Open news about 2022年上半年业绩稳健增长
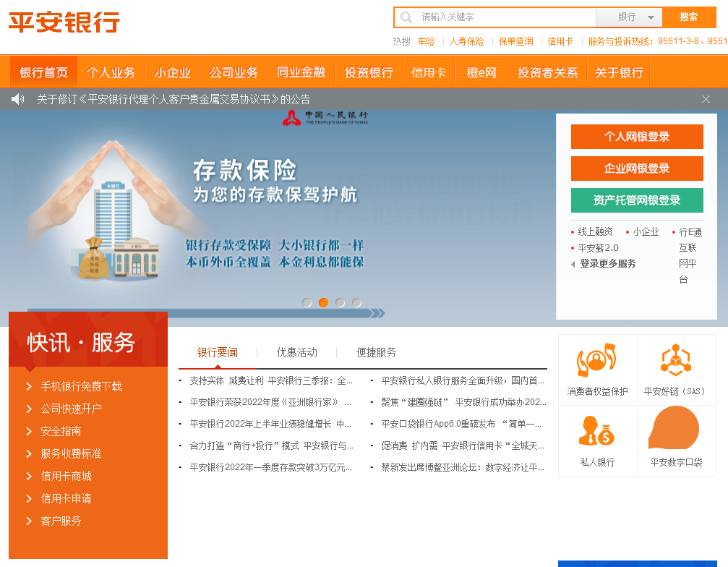The image size is (728, 567). pyautogui.click(x=270, y=424)
